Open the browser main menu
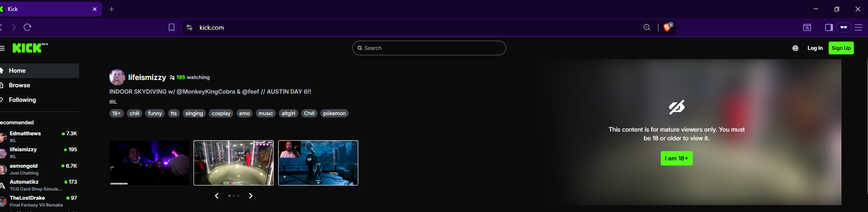Viewport: 868px width, 212px height. pyautogui.click(x=858, y=27)
